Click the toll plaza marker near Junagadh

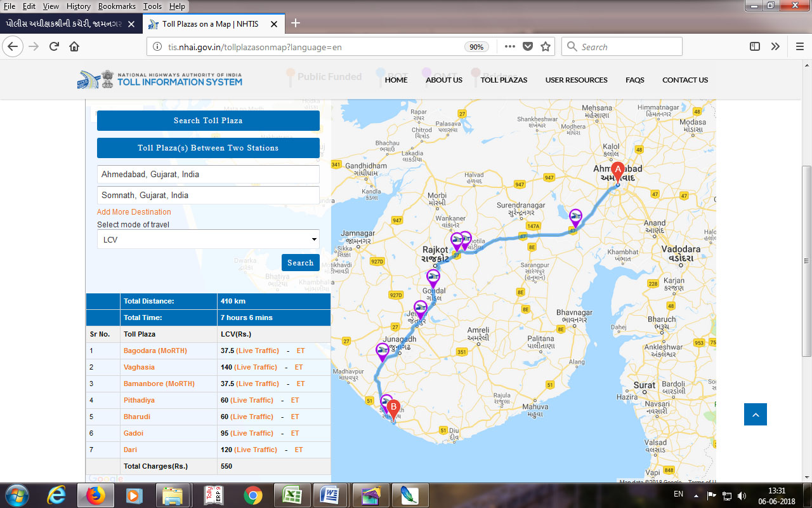383,351
